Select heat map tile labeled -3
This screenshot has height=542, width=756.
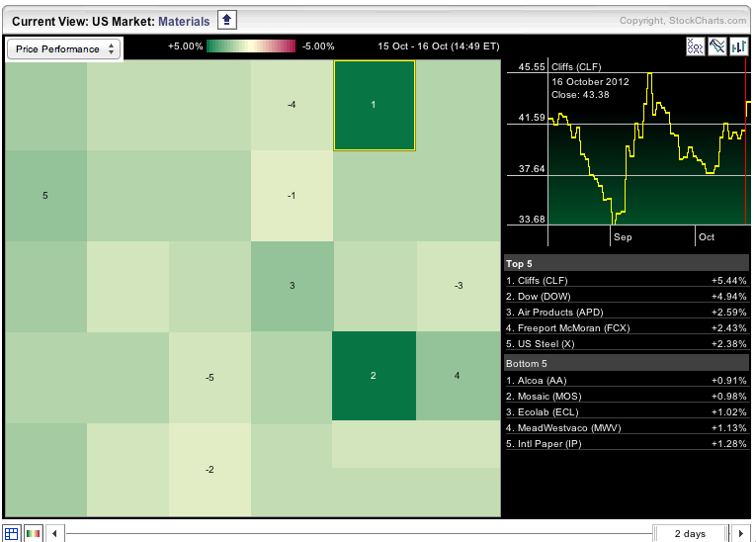[x=459, y=286]
